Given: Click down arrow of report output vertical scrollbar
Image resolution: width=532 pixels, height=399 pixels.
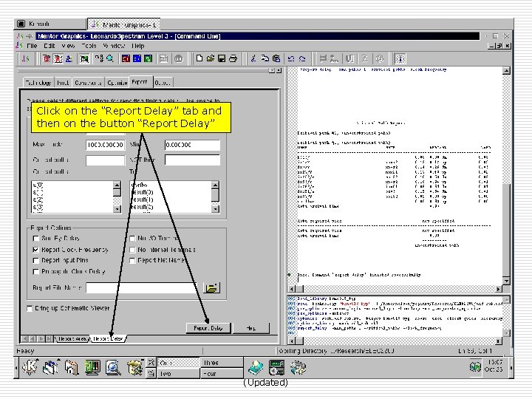Looking at the screenshot, I should (x=506, y=282).
